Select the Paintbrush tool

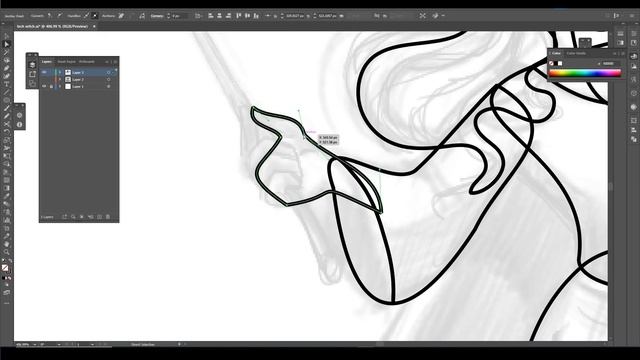pyautogui.click(x=6, y=108)
